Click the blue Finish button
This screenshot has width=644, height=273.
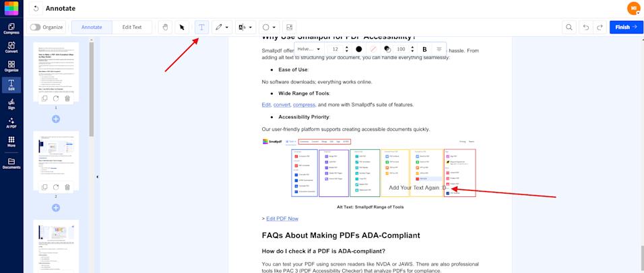(x=626, y=27)
